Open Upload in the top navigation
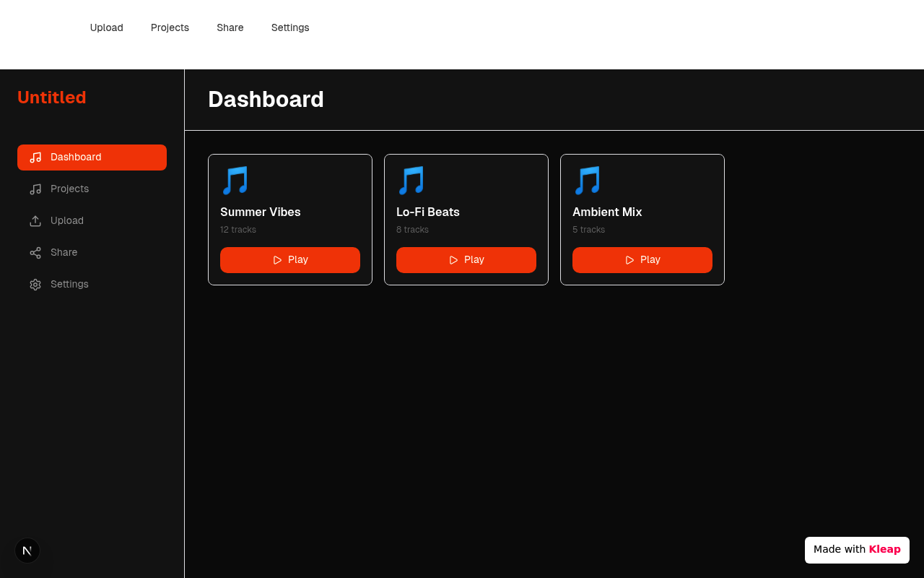The width and height of the screenshot is (924, 578). 107,27
